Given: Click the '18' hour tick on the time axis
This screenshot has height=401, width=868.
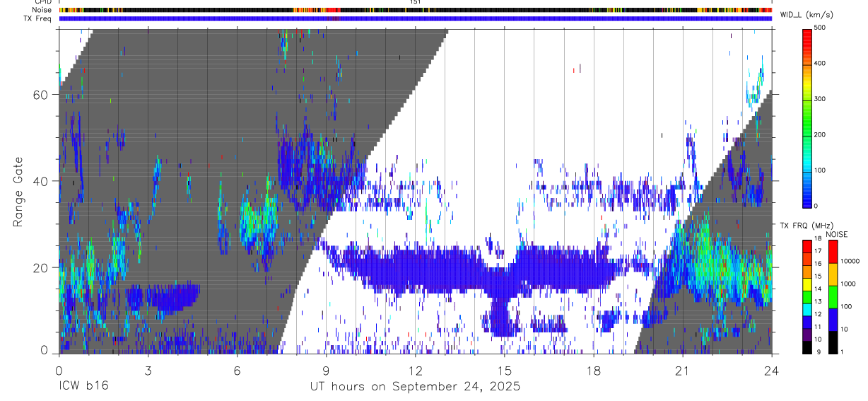Looking at the screenshot, I should (x=593, y=370).
